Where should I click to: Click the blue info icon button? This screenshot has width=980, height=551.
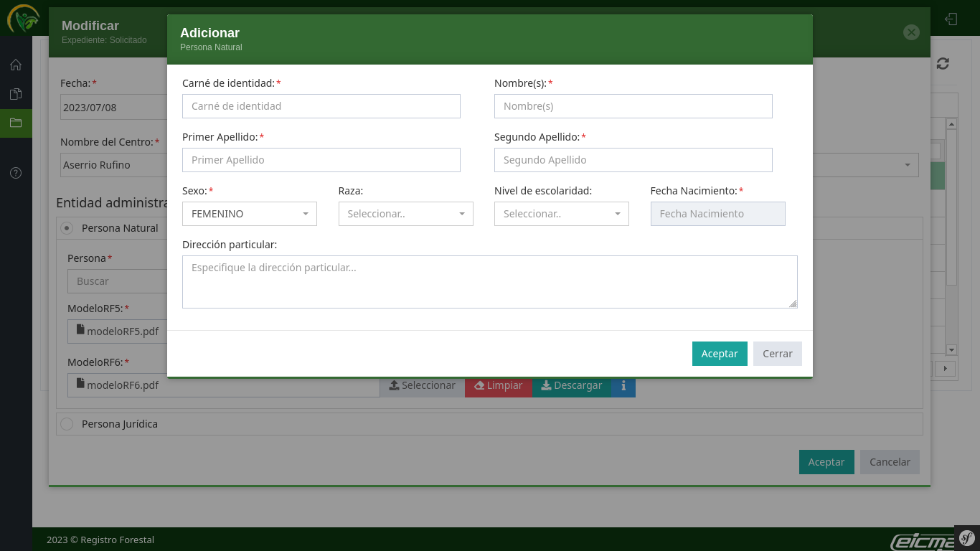pyautogui.click(x=623, y=386)
